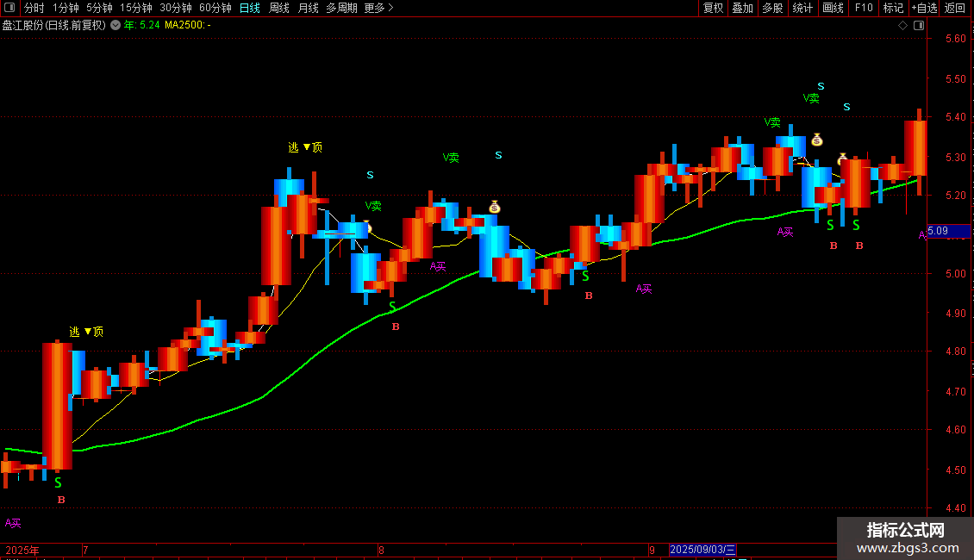Click the 盘江股份(日线.前复权) chart title

tap(54, 25)
